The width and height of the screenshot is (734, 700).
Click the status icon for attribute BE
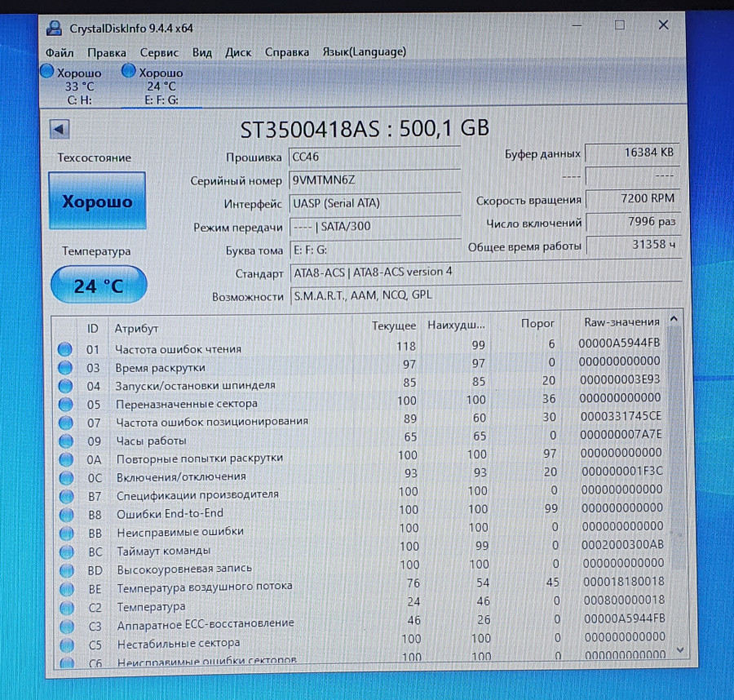point(67,589)
